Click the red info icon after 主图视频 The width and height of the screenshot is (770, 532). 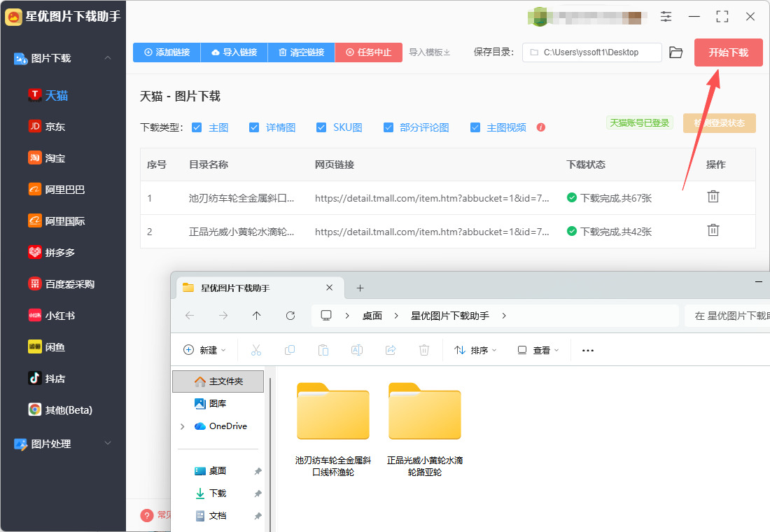tap(541, 127)
